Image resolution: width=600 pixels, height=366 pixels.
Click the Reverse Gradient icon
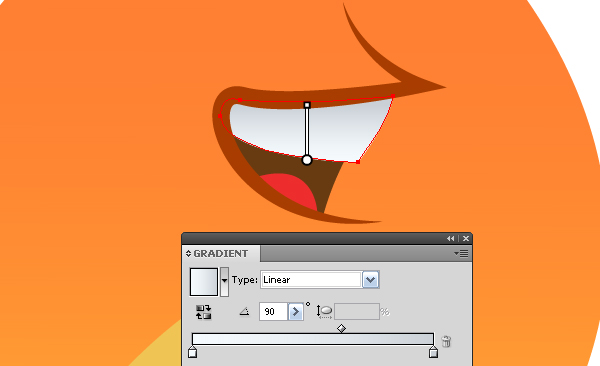pyautogui.click(x=204, y=312)
